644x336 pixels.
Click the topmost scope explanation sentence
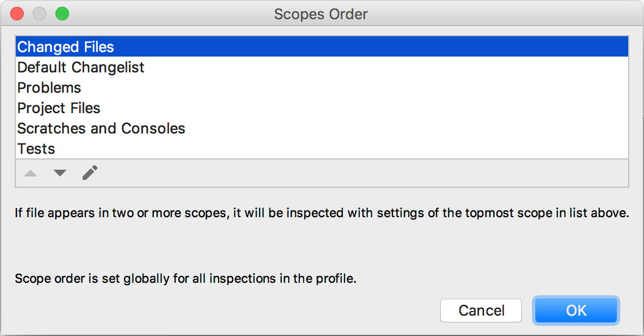322,213
